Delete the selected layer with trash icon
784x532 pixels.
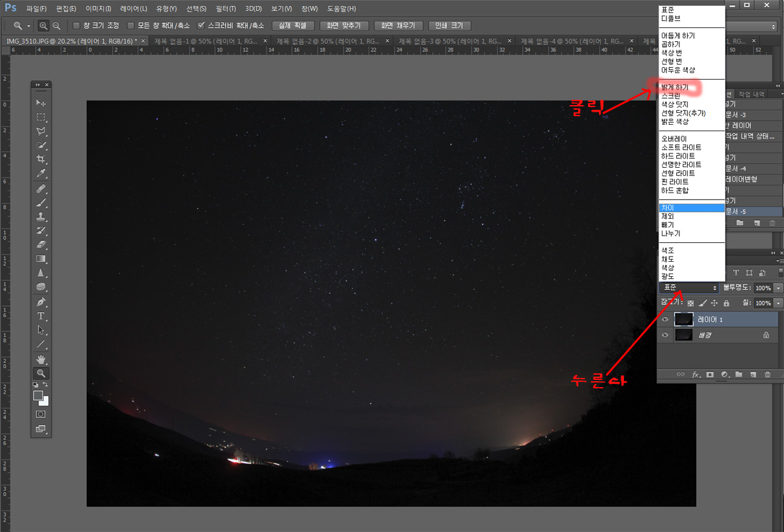768,375
